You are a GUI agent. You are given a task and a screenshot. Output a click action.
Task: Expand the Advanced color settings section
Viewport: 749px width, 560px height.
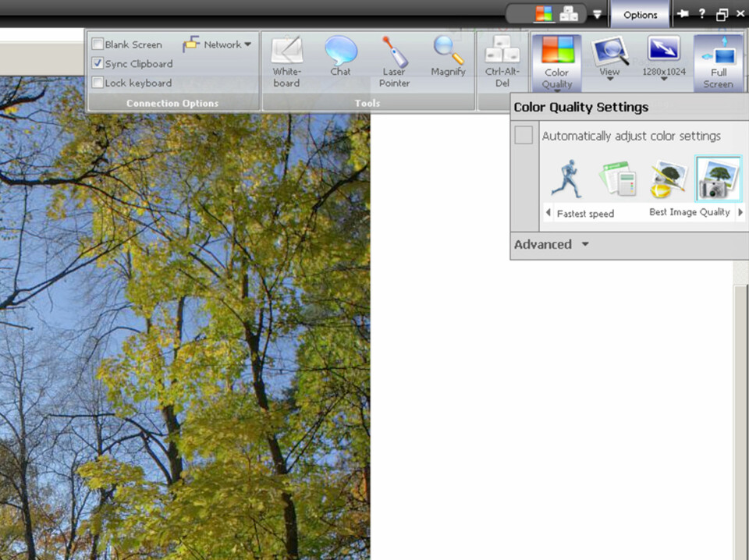coord(551,244)
